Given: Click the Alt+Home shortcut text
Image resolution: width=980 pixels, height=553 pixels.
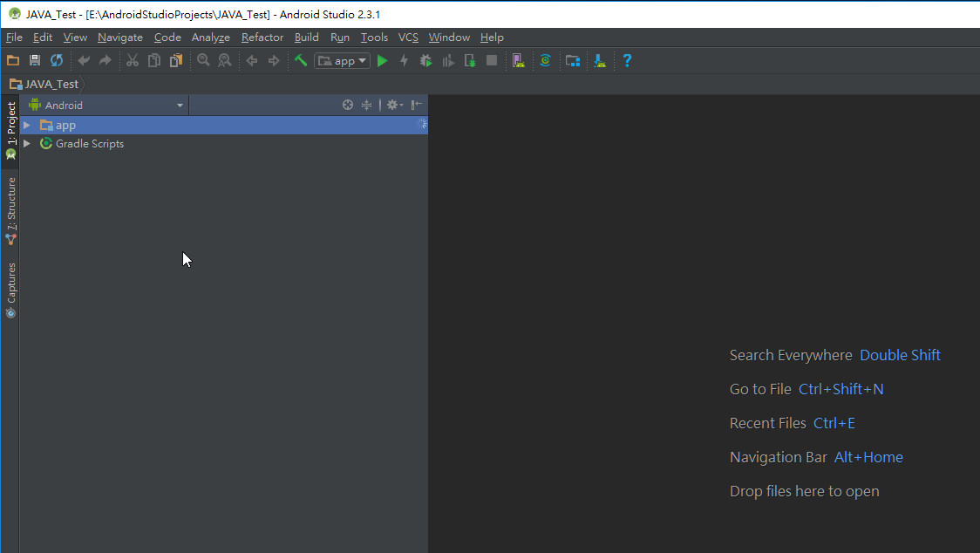Looking at the screenshot, I should pyautogui.click(x=868, y=457).
